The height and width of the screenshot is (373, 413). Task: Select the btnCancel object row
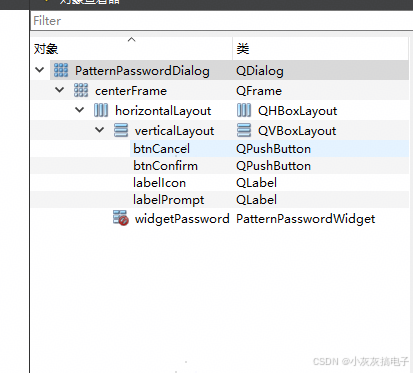point(220,149)
